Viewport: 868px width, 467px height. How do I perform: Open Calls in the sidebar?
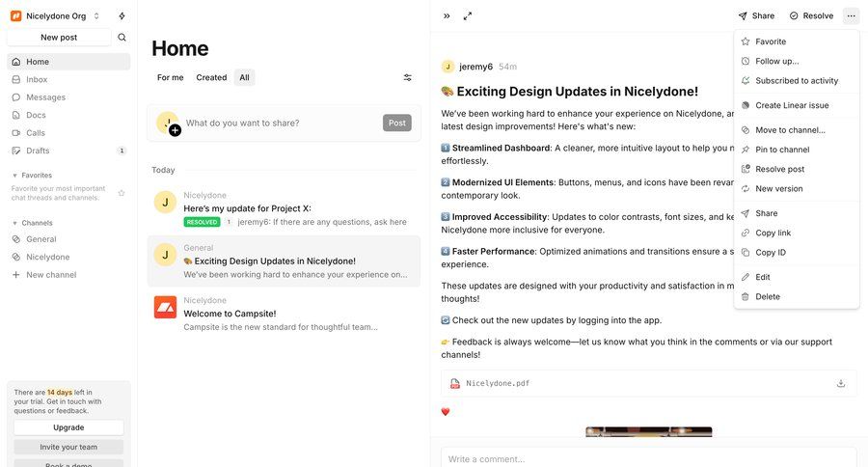pos(68,132)
